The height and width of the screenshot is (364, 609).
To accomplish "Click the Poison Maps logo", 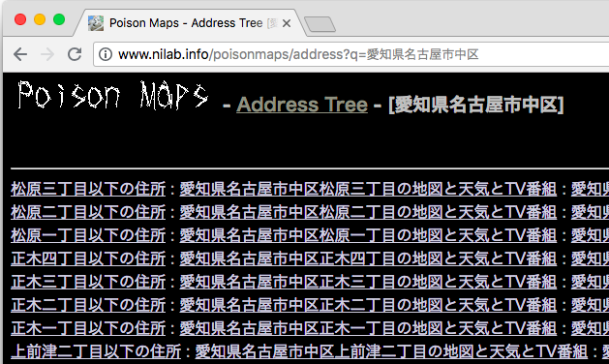I will (112, 95).
